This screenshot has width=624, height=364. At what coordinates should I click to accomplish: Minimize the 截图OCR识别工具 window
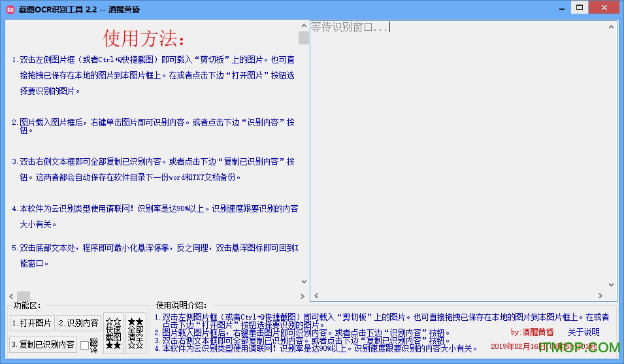point(559,8)
